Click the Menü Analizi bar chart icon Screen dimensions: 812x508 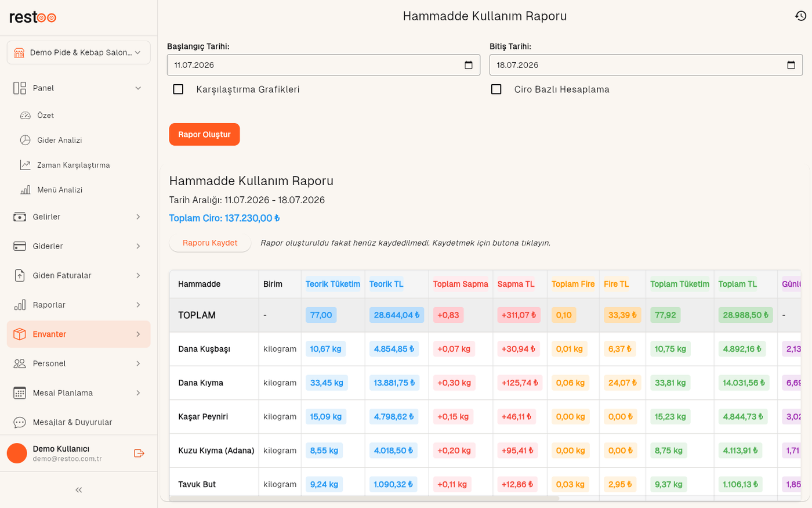[25, 190]
